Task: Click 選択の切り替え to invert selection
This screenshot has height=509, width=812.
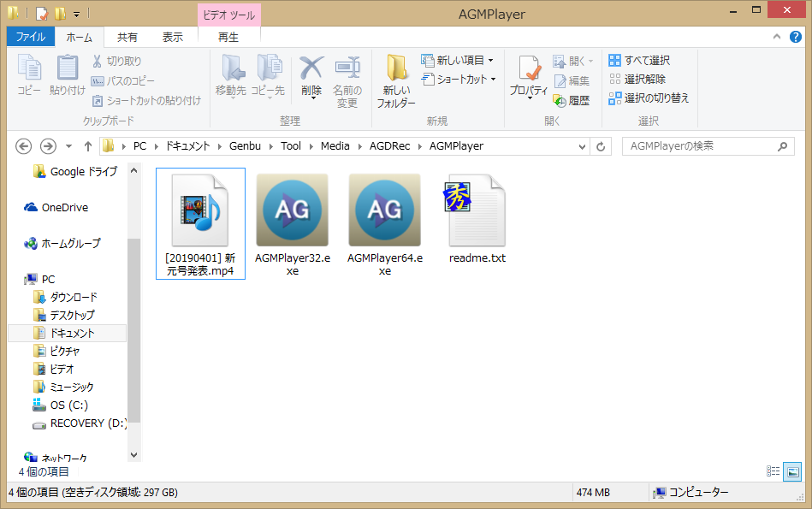Action: tap(649, 98)
